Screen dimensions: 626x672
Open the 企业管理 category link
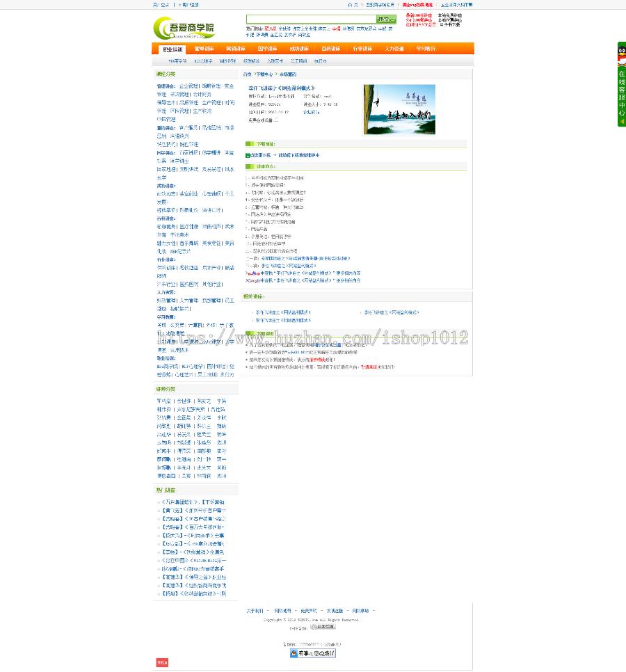pyautogui.click(x=188, y=86)
